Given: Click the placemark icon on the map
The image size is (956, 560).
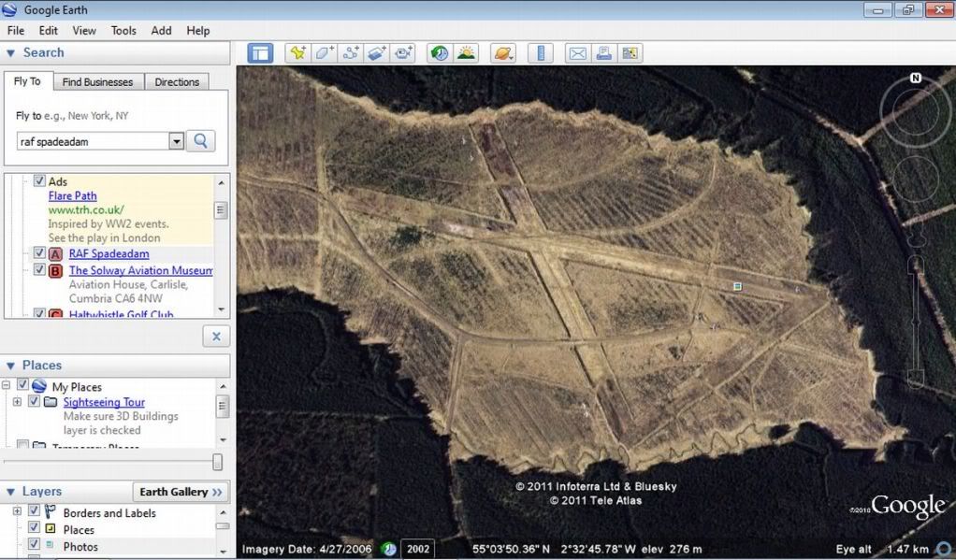Looking at the screenshot, I should (737, 286).
